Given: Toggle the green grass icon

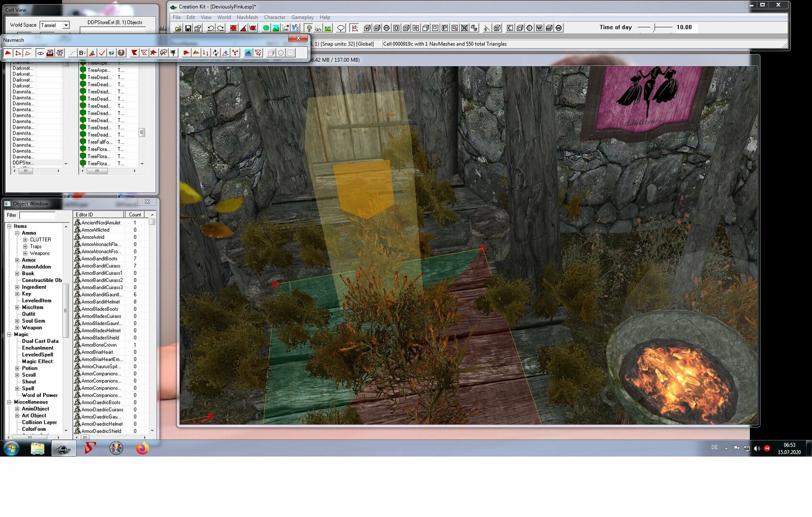Looking at the screenshot, I should (x=328, y=28).
